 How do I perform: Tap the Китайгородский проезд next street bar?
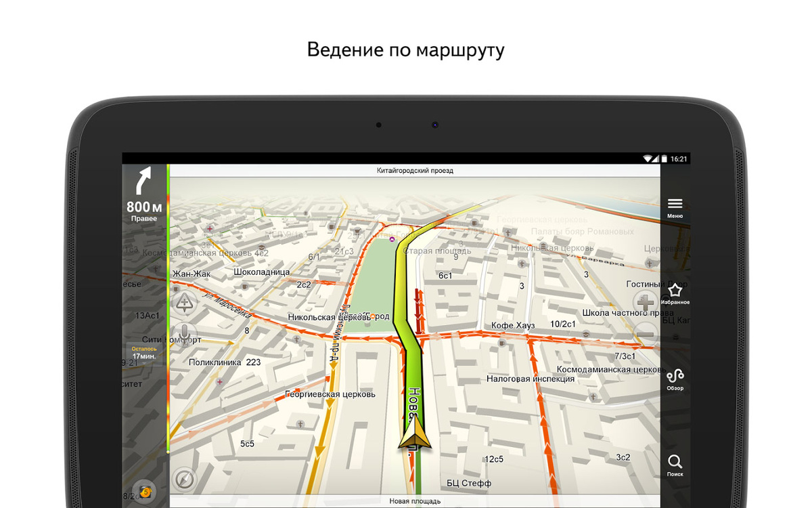click(415, 171)
